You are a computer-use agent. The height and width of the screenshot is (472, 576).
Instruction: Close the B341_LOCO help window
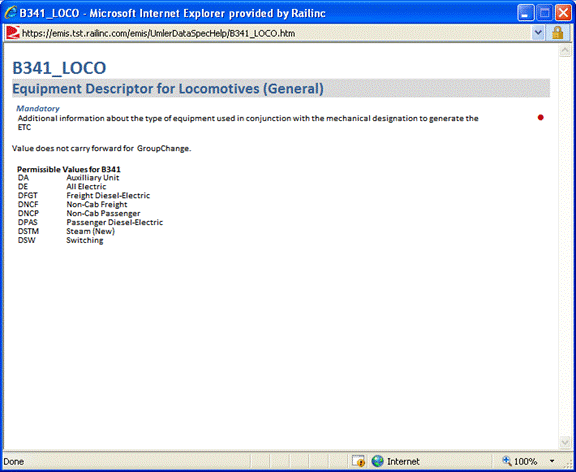[563, 14]
